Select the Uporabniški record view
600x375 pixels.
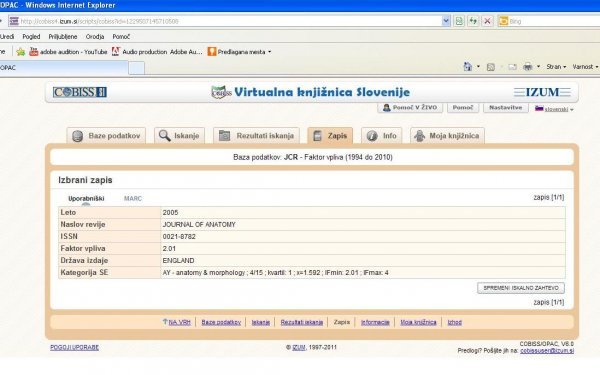[86, 199]
